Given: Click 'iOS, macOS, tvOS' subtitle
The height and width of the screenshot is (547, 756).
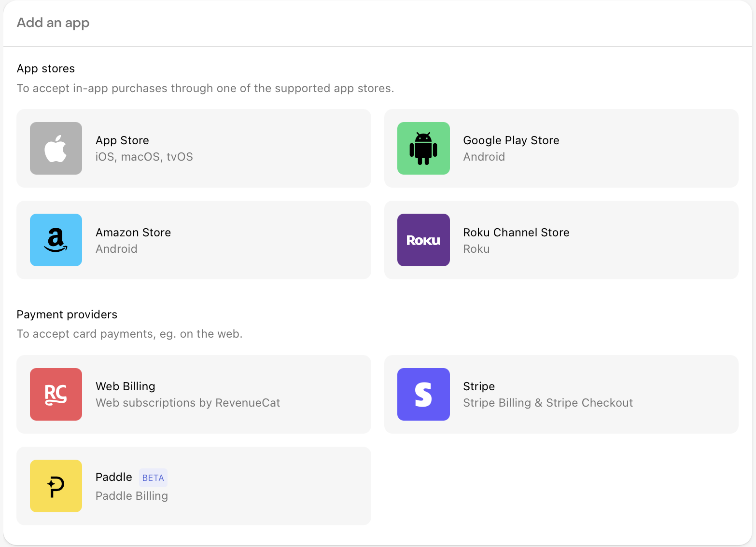Looking at the screenshot, I should click(144, 157).
